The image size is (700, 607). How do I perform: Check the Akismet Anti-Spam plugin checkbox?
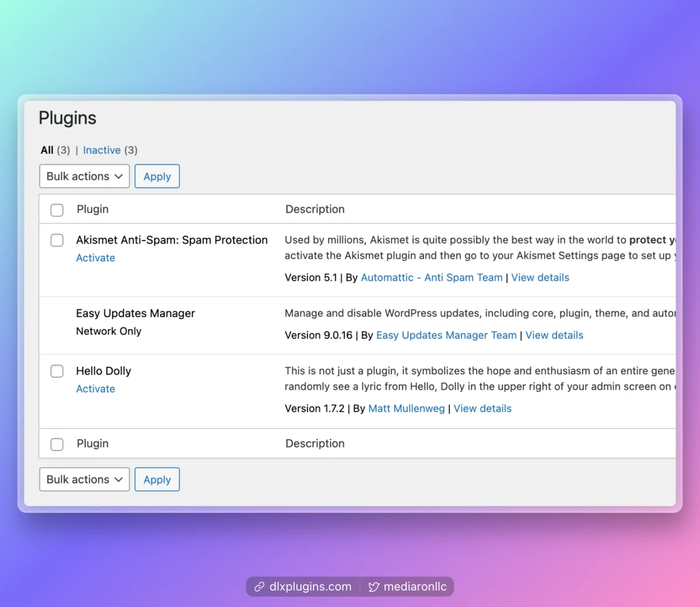coord(57,240)
